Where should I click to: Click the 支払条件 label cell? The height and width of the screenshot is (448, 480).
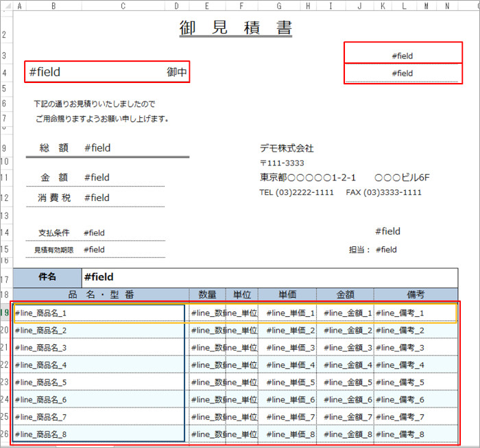click(54, 233)
